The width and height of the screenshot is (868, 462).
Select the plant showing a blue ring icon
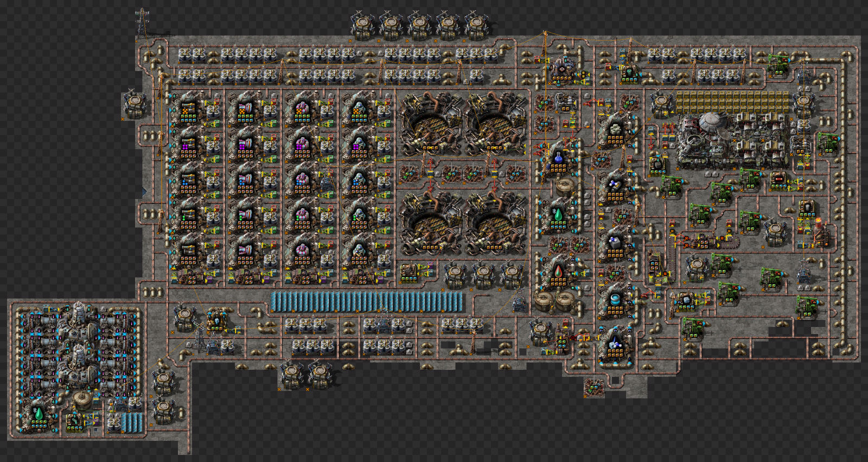pyautogui.click(x=615, y=301)
